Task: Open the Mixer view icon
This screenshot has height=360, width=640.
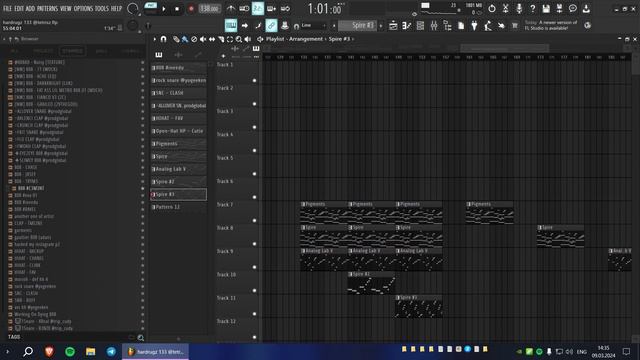Action: coord(433,25)
